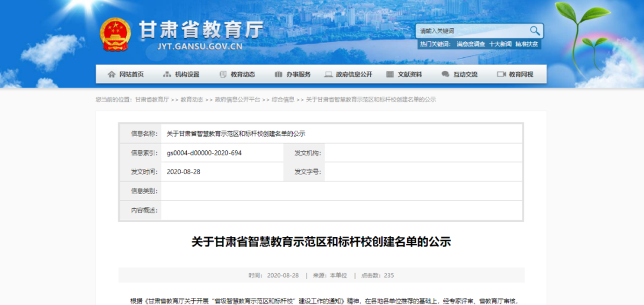
Task: Click the 发文机构 label cell
Action: click(304, 153)
